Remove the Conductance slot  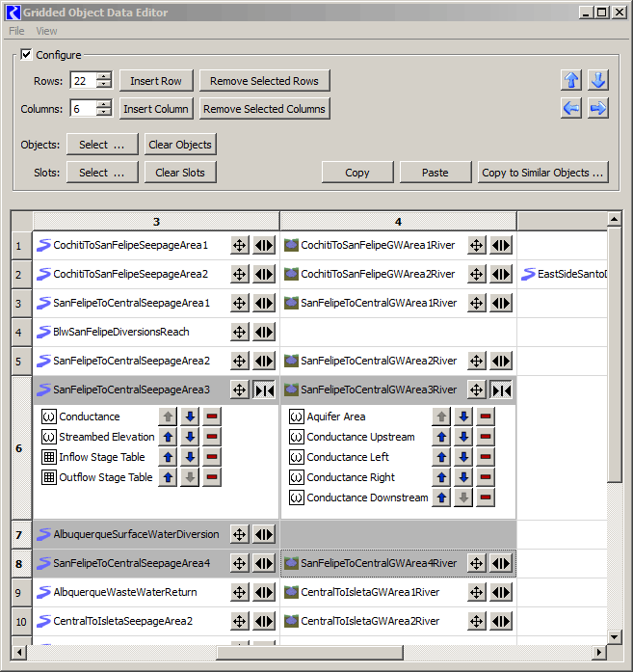[212, 417]
